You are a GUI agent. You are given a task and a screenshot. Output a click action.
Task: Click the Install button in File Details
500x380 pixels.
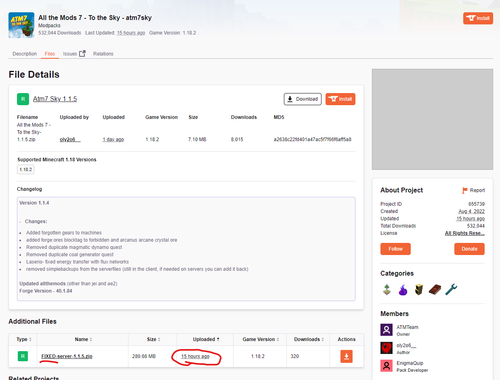[340, 99]
